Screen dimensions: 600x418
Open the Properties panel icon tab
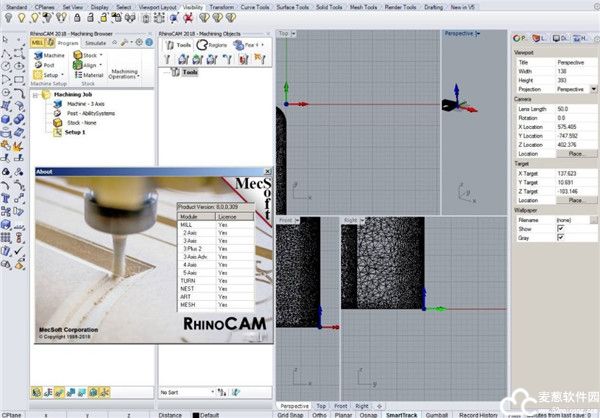pos(519,38)
